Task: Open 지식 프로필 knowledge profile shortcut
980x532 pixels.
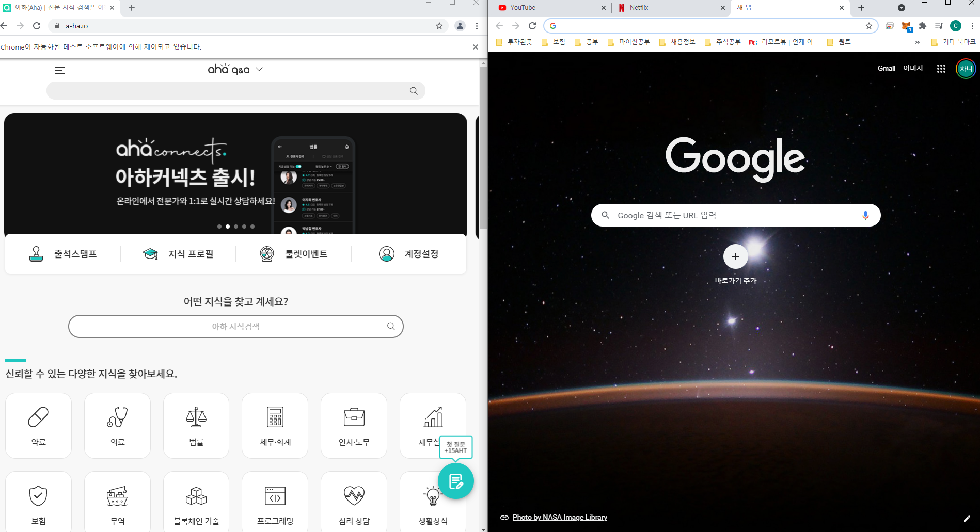Action: (x=178, y=254)
